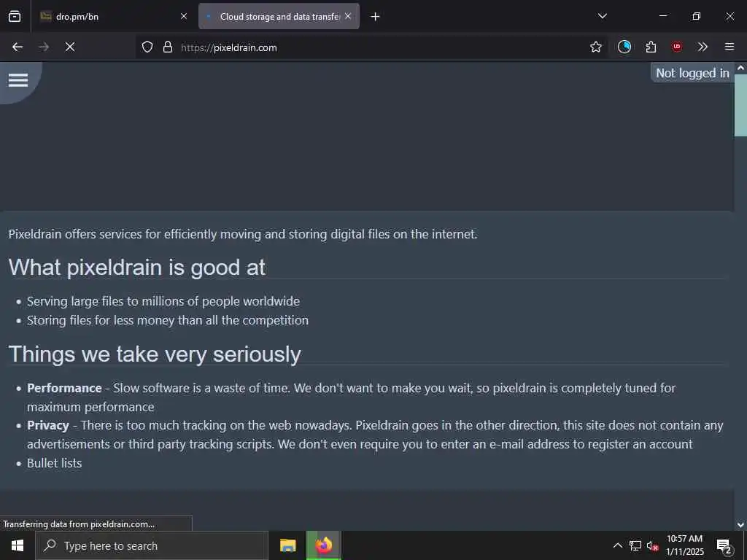Viewport: 747px width, 560px height.
Task: Click the Firefox taskbar icon
Action: point(323,545)
